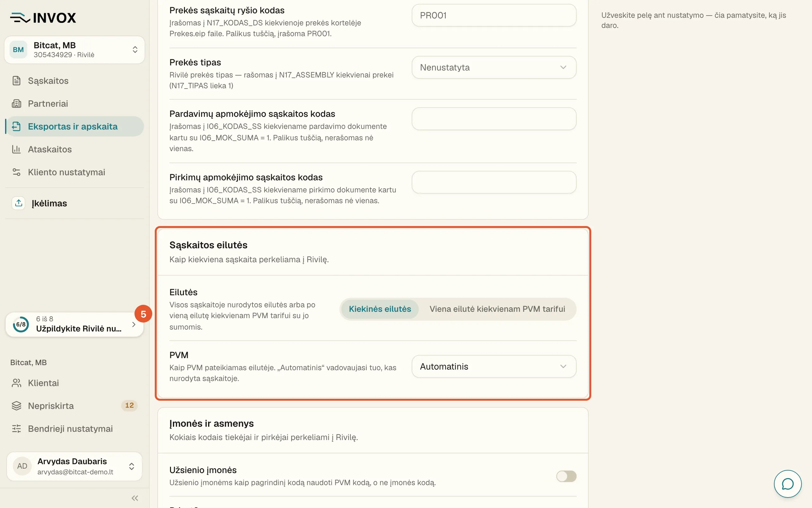Open the Įkėlimas upload link
Viewport: 812px width, 508px height.
75,203
